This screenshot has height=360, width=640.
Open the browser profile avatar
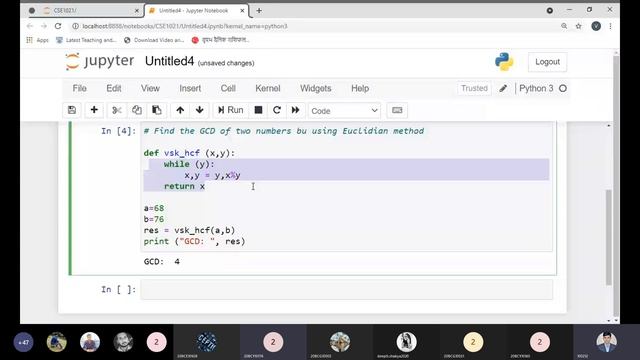[x=596, y=26]
